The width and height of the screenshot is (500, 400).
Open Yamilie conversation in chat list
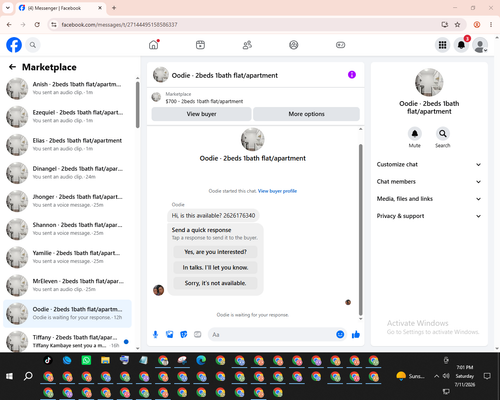[68, 257]
